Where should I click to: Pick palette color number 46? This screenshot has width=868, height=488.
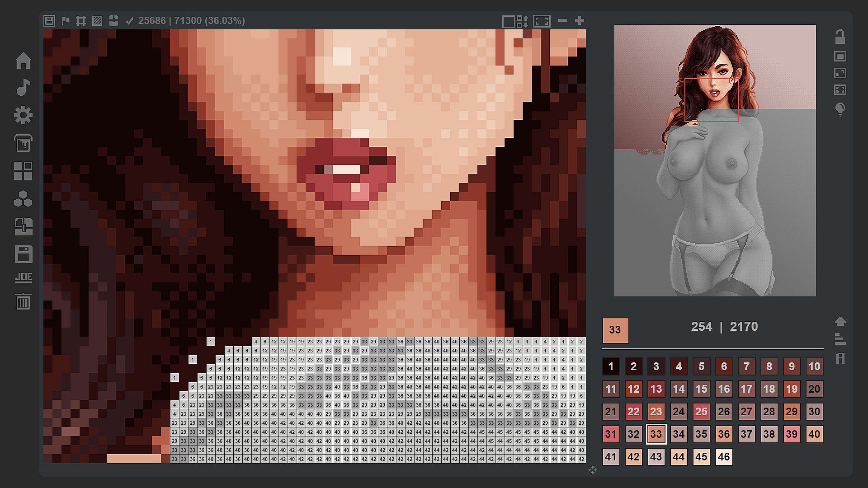tap(723, 457)
